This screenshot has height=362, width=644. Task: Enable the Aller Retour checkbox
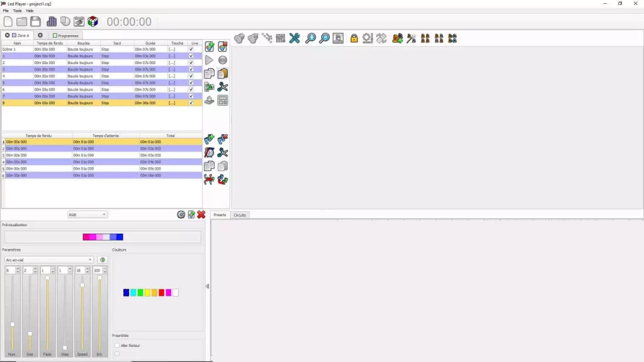coord(117,345)
